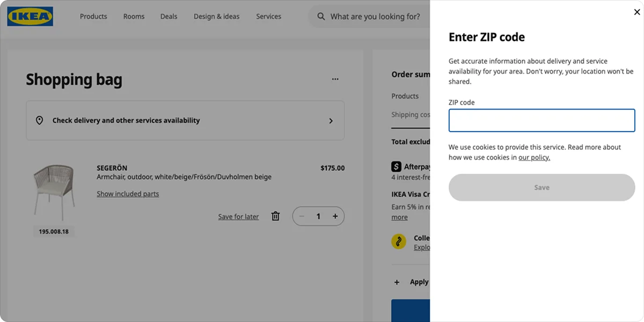Open the our policy link
Image resolution: width=644 pixels, height=322 pixels.
[534, 157]
